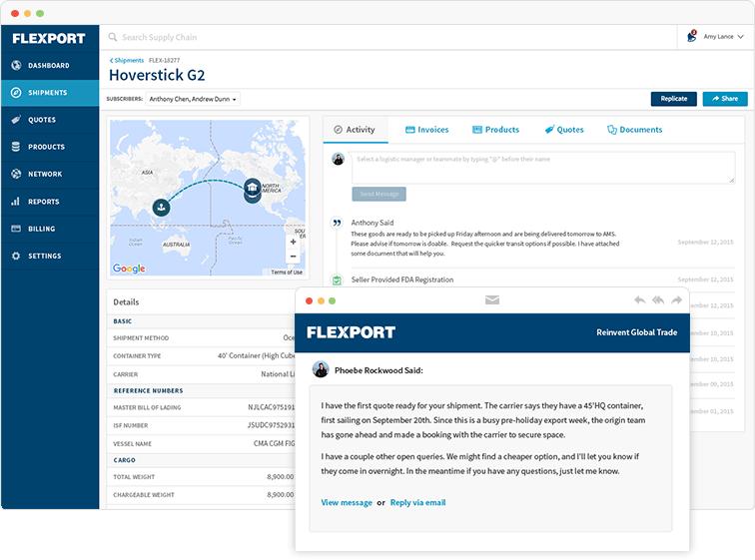The width and height of the screenshot is (755, 560).
Task: Click the Shipments compass icon
Action: coord(16,93)
